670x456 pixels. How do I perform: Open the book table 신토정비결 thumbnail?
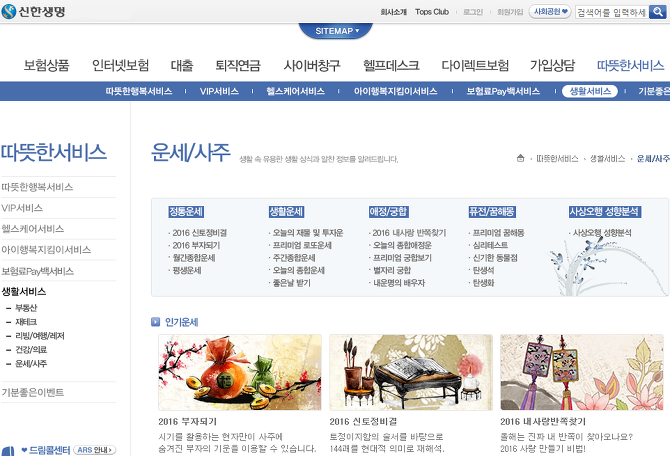coord(411,373)
